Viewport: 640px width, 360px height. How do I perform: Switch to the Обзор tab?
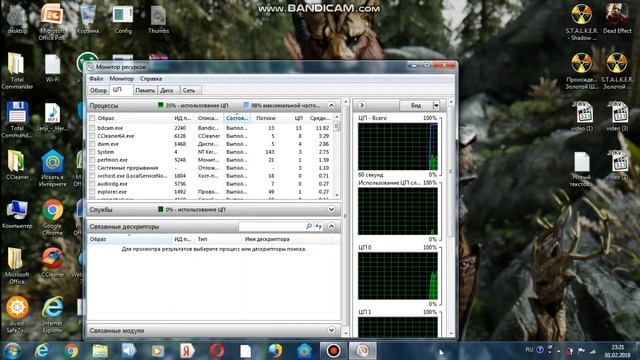click(x=98, y=90)
